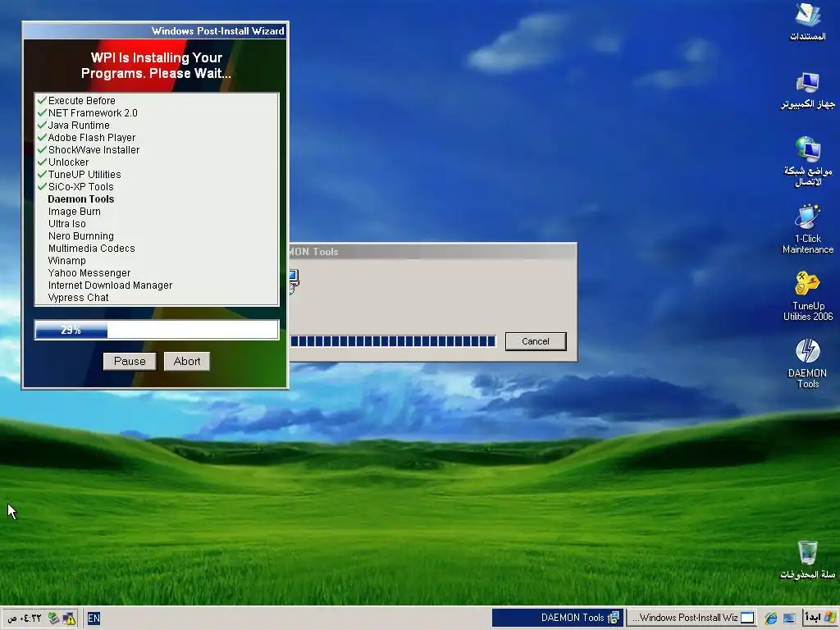
Task: Select 'Adobe Flash Player' list entry
Action: point(92,137)
